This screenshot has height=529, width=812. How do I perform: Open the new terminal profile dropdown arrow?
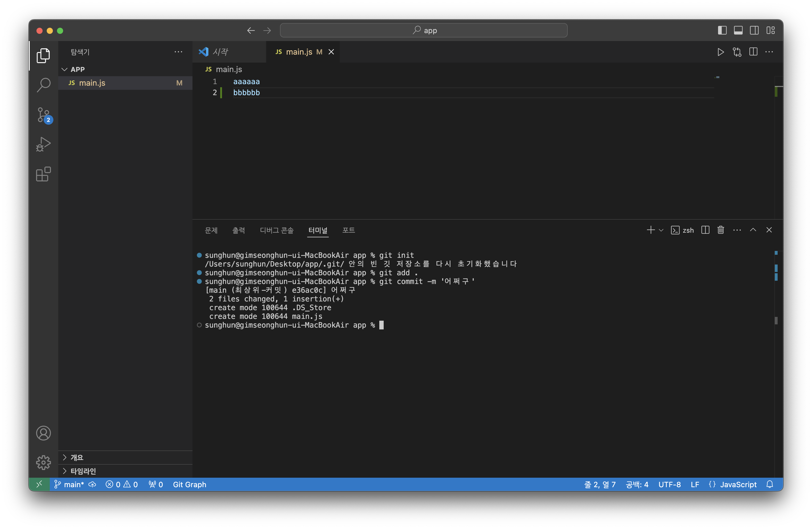pos(661,230)
